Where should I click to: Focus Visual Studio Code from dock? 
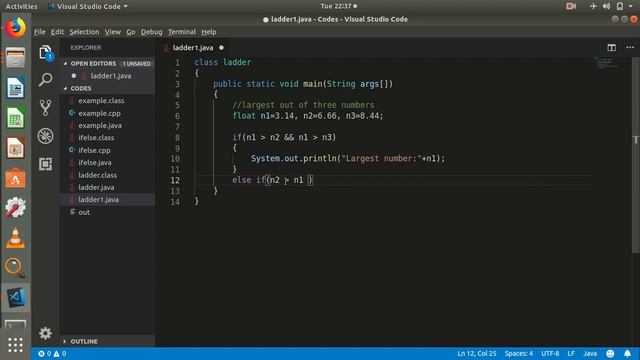(x=16, y=298)
